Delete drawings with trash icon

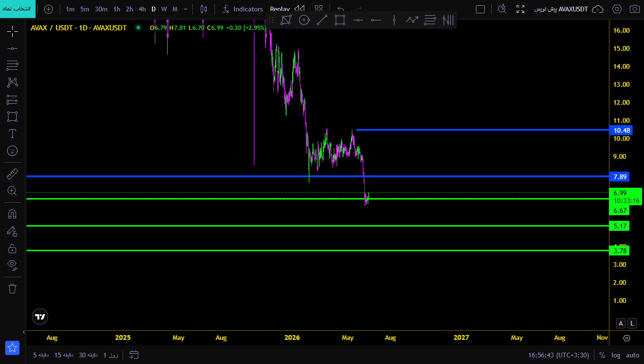[x=12, y=288]
